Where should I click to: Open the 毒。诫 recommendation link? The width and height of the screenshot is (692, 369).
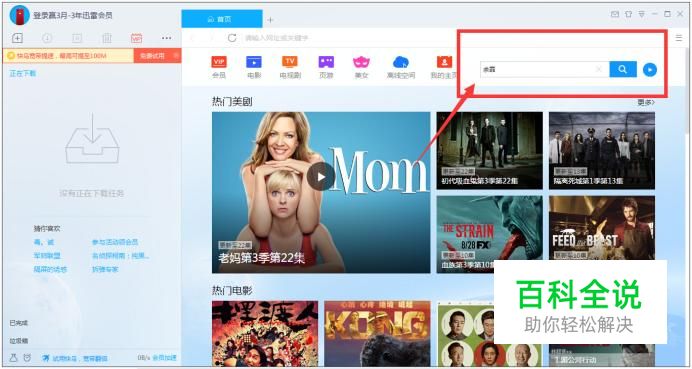44,242
